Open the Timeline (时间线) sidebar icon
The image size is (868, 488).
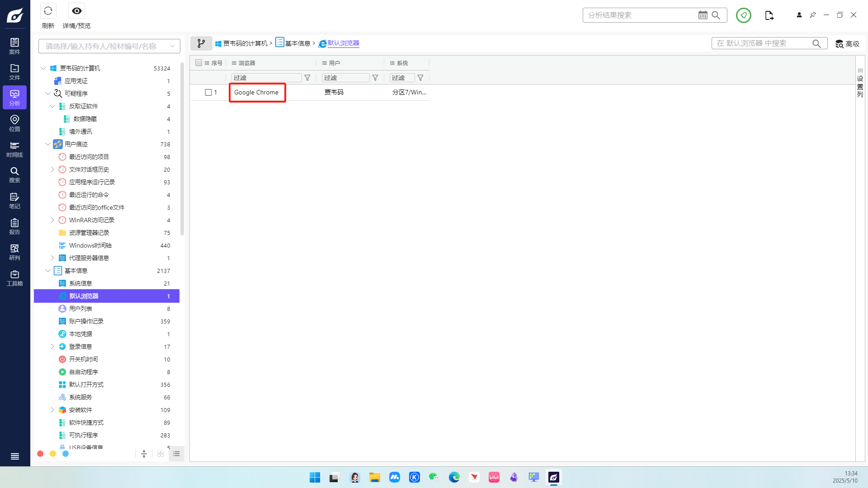(14, 149)
